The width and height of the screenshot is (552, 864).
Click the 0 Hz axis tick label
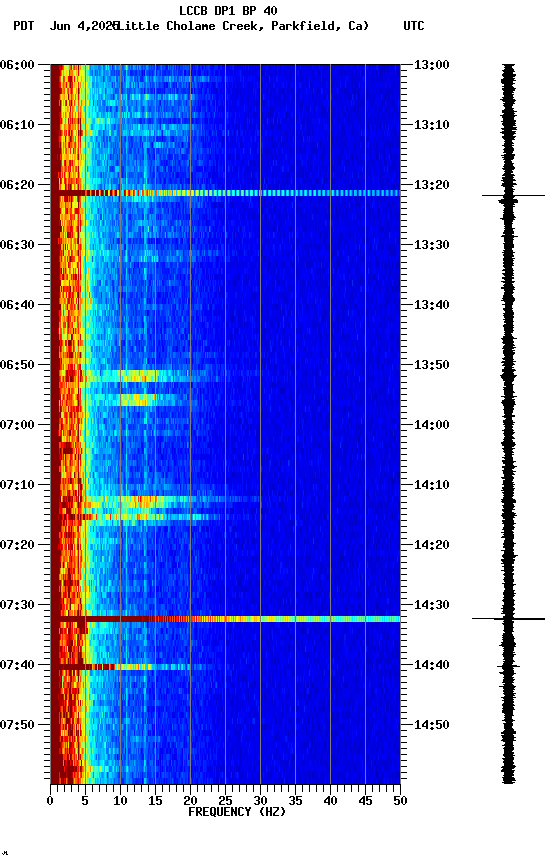51,801
